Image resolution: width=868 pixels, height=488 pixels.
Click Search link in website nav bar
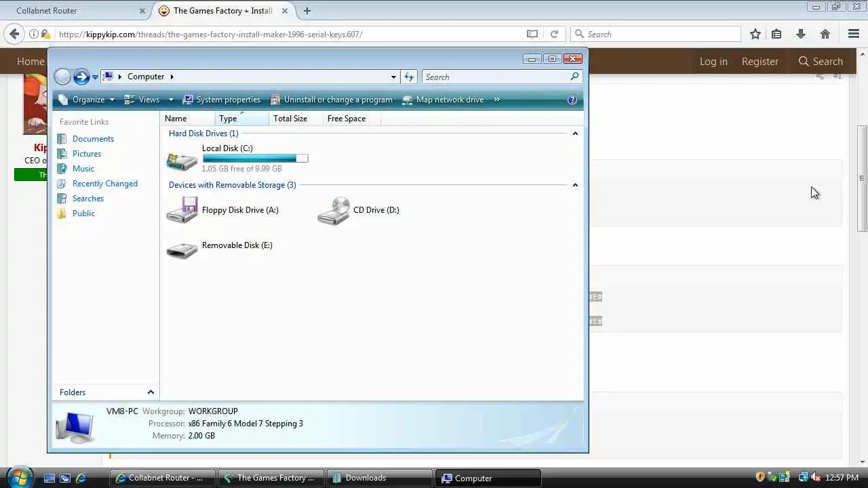coord(821,62)
